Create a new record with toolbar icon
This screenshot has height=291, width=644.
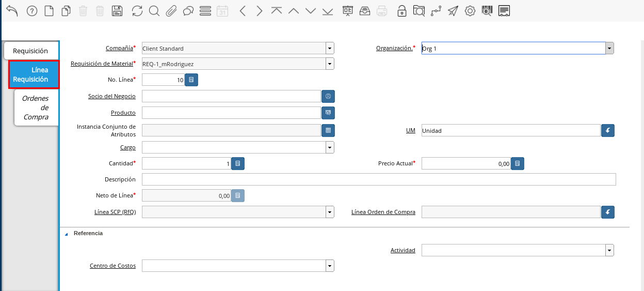[x=49, y=11]
